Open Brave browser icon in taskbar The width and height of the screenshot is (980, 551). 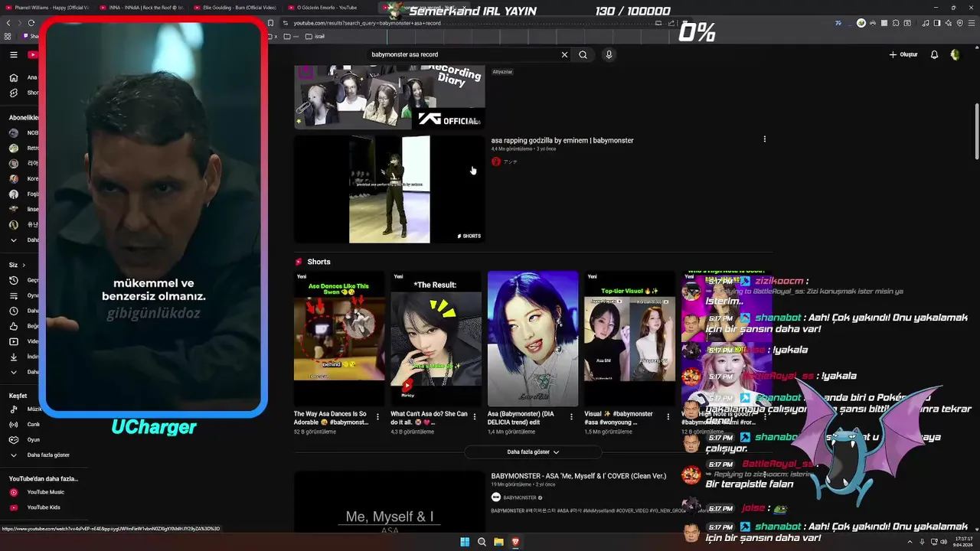[515, 542]
